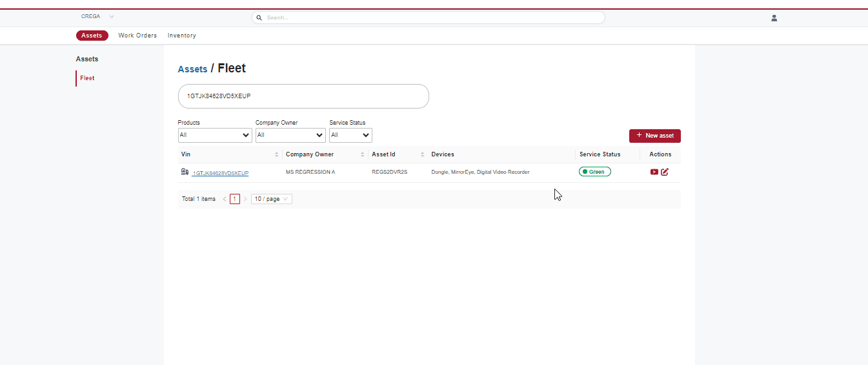Switch to the Inventory tab
The width and height of the screenshot is (868, 365).
coord(182,36)
